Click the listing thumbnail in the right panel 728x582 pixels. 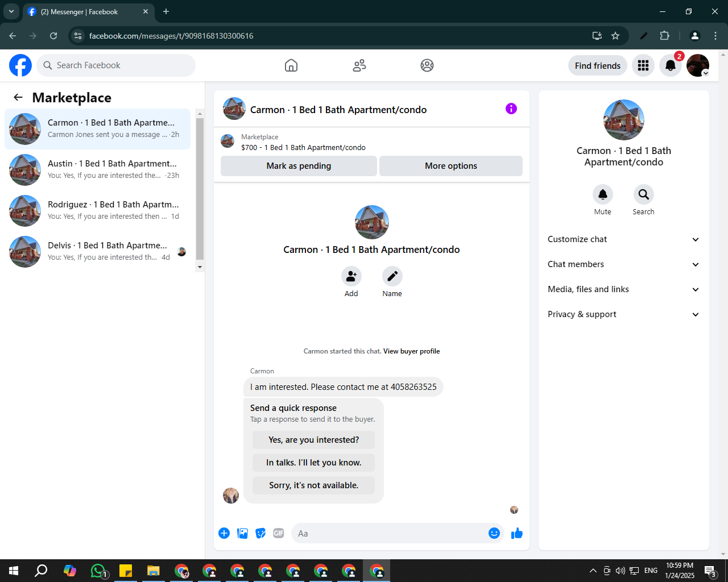click(x=624, y=120)
